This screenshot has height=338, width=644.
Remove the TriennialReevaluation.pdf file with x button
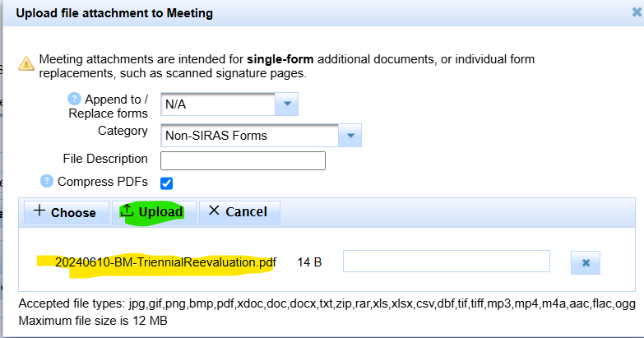pyautogui.click(x=586, y=262)
